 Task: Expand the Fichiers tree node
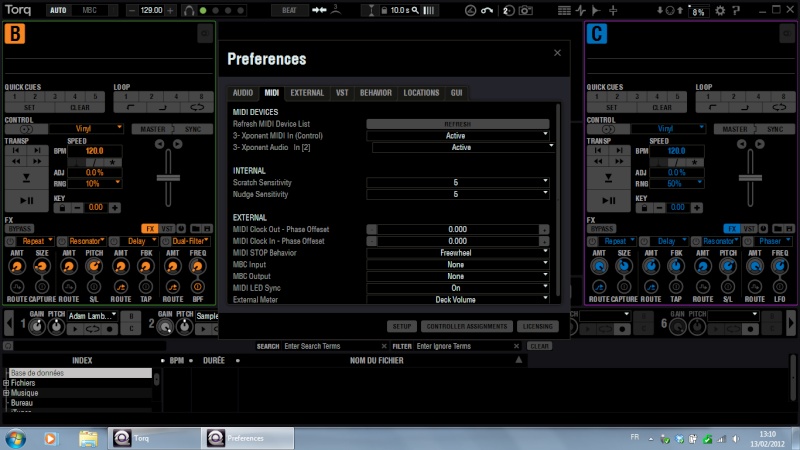pyautogui.click(x=6, y=383)
